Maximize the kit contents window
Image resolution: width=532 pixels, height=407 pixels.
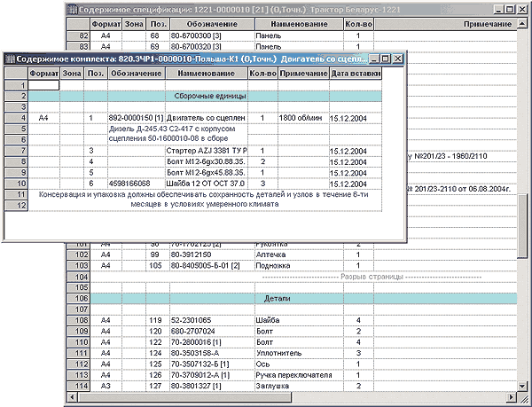click(385, 59)
